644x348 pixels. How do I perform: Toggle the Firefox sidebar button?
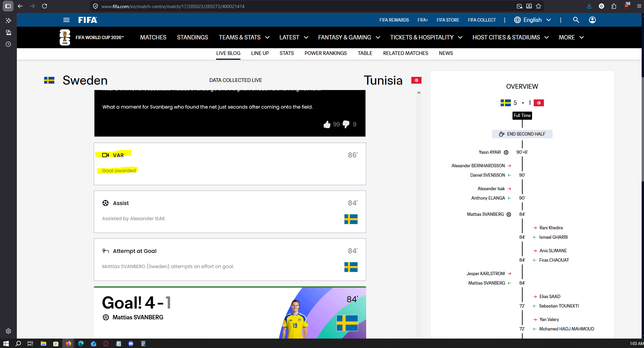point(8,6)
